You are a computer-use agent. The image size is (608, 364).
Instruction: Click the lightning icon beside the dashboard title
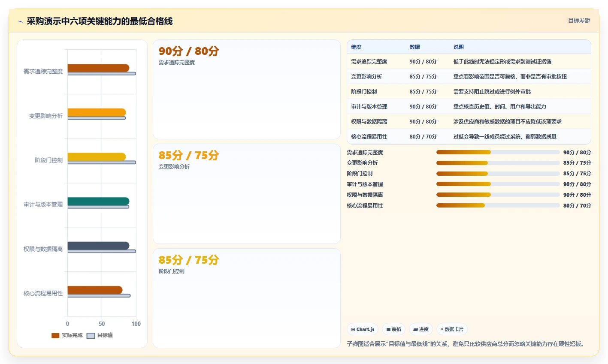(x=20, y=21)
